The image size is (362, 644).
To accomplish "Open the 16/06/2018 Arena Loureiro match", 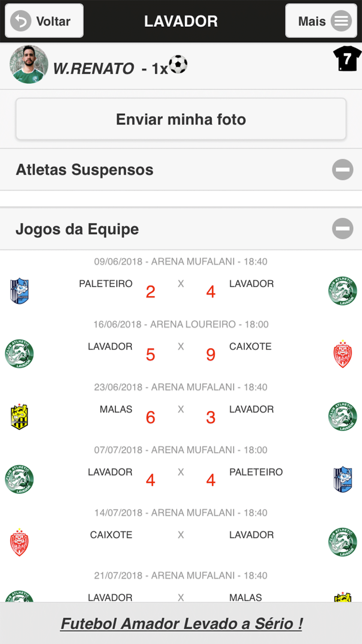I will [181, 347].
